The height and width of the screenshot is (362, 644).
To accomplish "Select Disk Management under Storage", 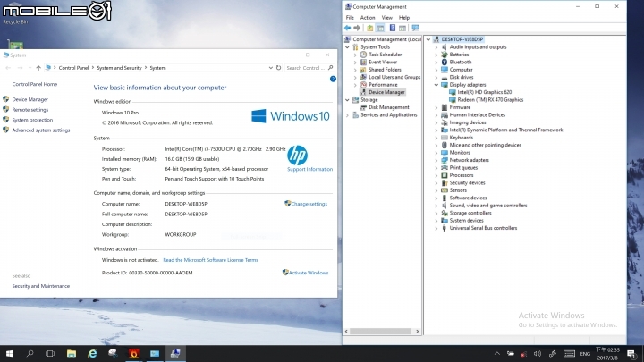I will tap(388, 107).
